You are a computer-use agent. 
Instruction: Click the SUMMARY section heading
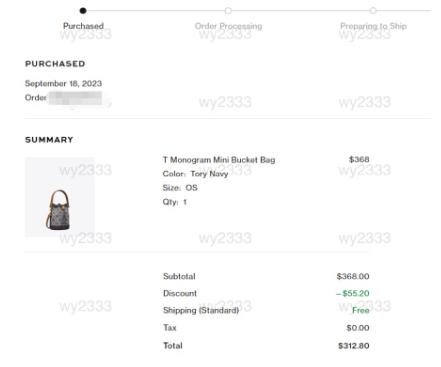tap(49, 140)
